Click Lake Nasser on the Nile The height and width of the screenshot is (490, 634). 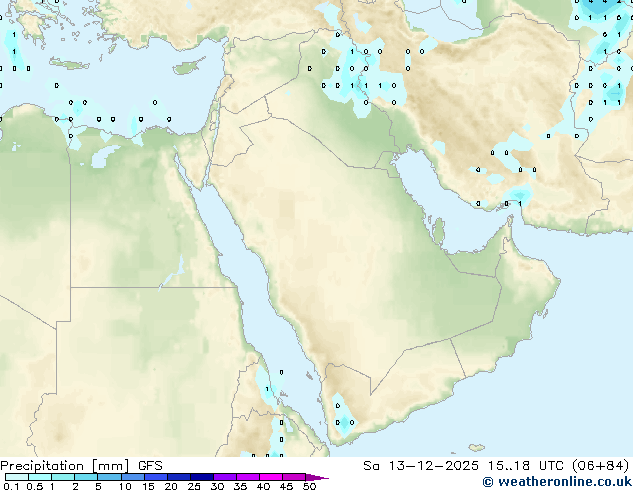point(173,274)
